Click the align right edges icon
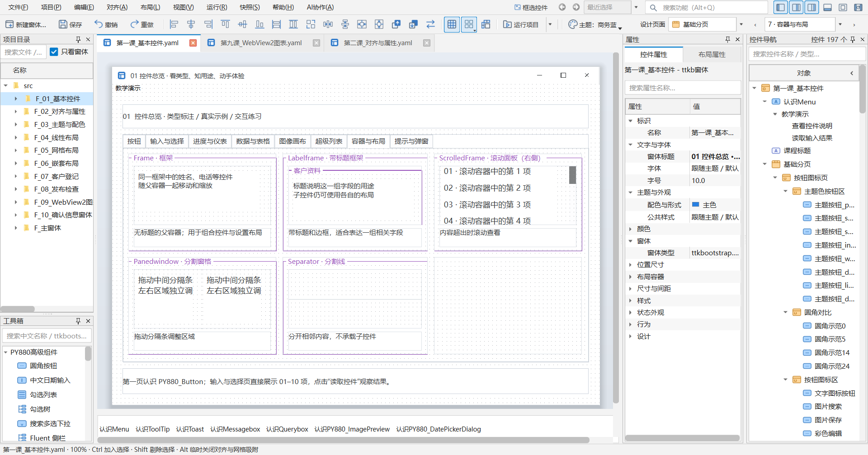The height and width of the screenshot is (455, 868). point(208,24)
